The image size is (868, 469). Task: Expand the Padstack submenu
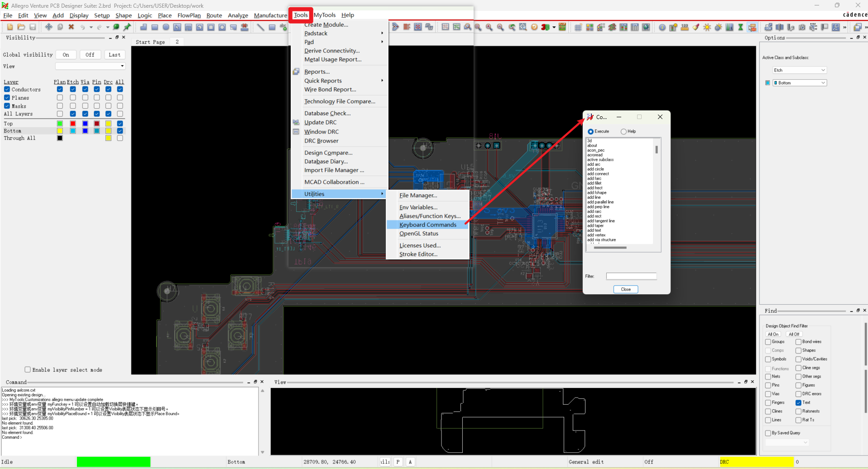(x=340, y=33)
